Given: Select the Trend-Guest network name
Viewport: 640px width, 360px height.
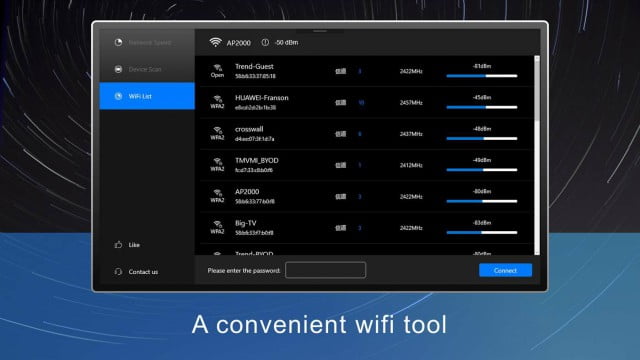Looking at the screenshot, I should [x=254, y=67].
